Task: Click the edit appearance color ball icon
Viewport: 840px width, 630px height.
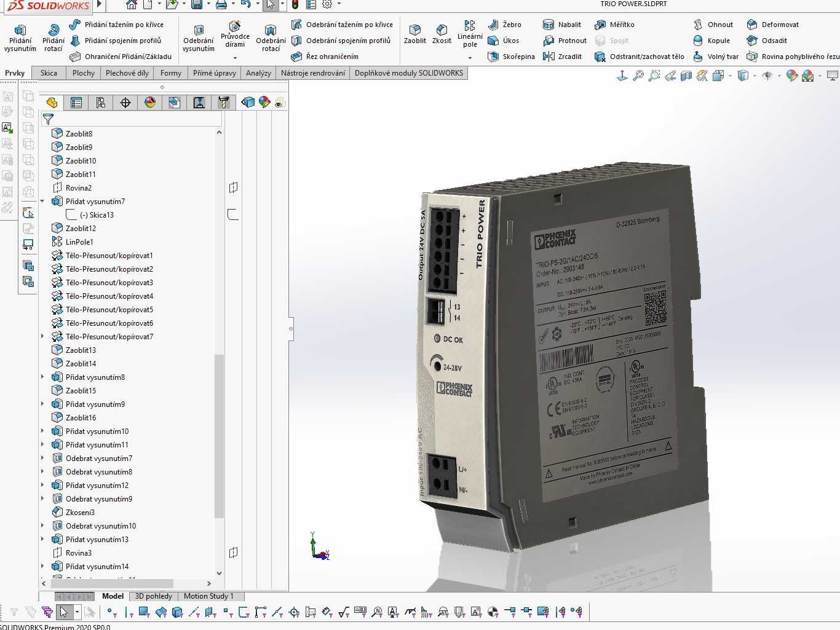Action: coord(792,76)
